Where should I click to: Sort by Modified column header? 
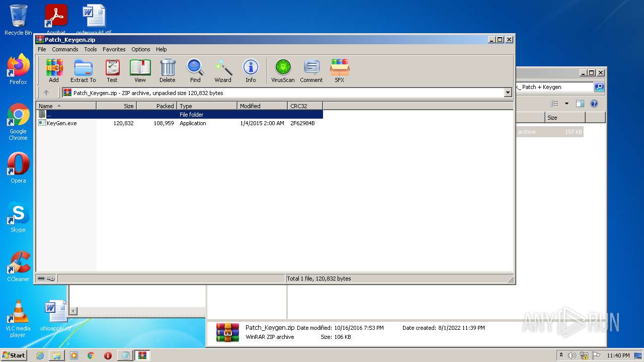(262, 106)
